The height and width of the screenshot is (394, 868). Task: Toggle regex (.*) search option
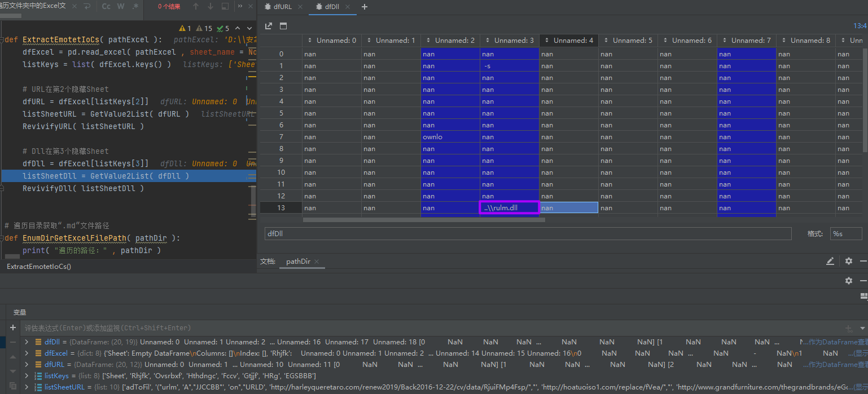tap(135, 7)
